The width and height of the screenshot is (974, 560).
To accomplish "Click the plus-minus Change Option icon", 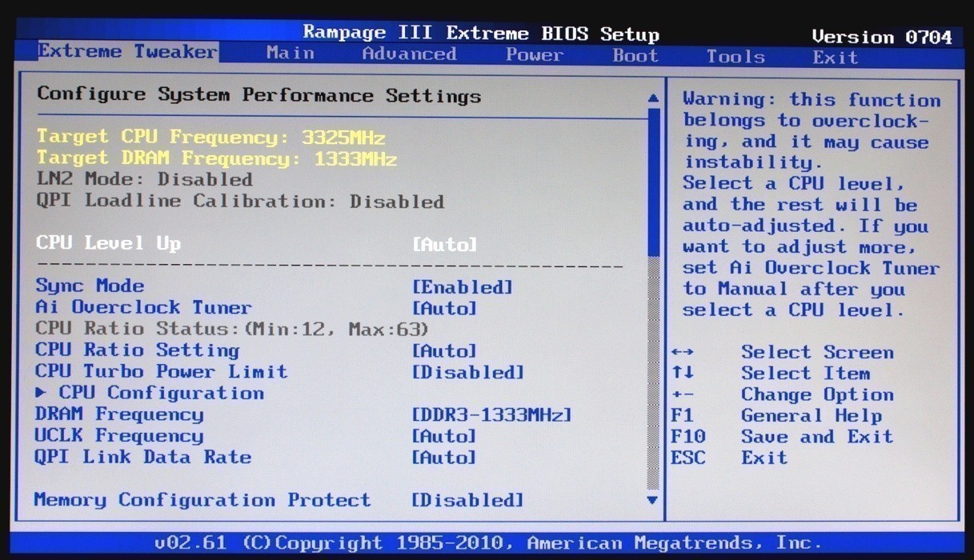I will (x=683, y=395).
